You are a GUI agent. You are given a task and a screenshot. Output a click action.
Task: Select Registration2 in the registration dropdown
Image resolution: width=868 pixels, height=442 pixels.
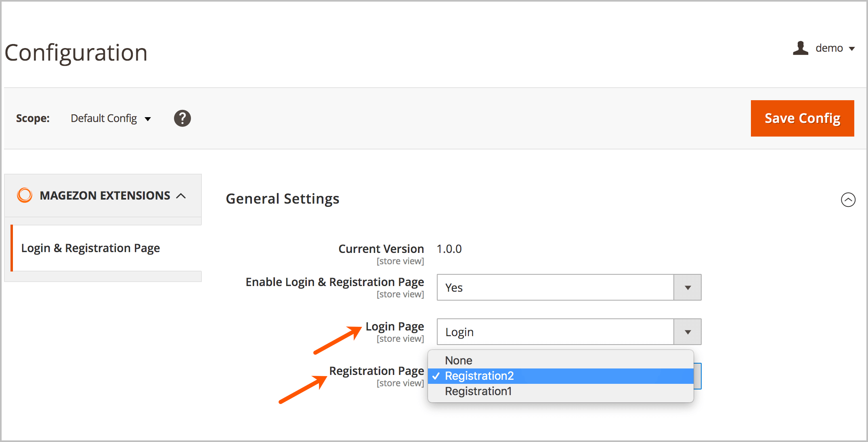click(479, 376)
